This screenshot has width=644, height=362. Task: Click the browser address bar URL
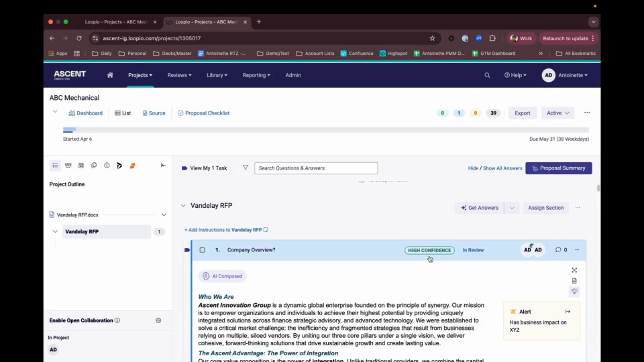152,38
